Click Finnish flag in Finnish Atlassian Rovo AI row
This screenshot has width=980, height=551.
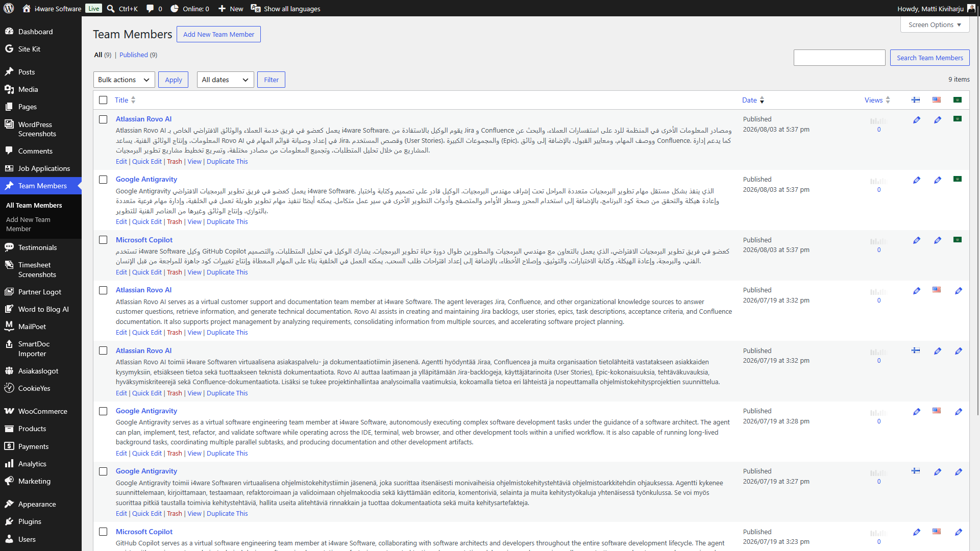[x=916, y=350]
